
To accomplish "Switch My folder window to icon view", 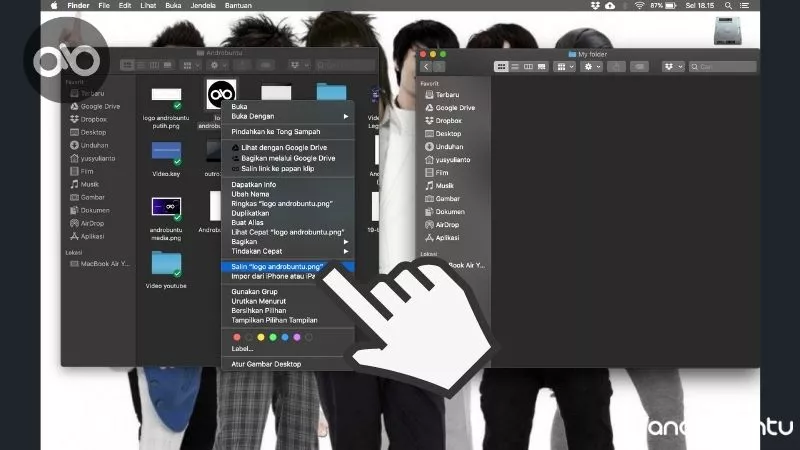I will click(501, 67).
